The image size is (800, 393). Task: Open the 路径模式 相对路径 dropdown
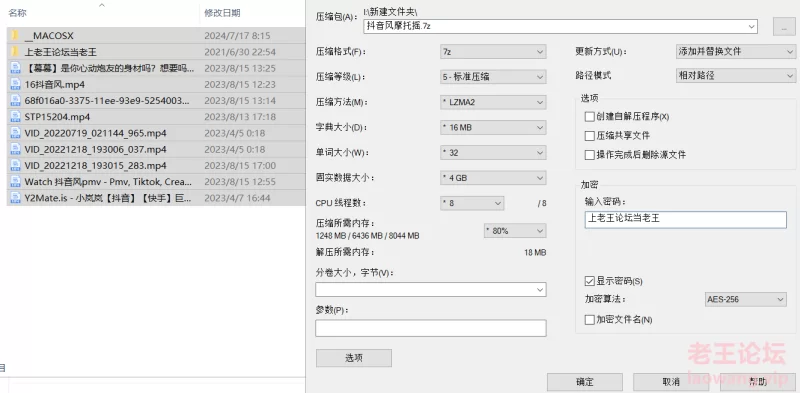pos(736,76)
